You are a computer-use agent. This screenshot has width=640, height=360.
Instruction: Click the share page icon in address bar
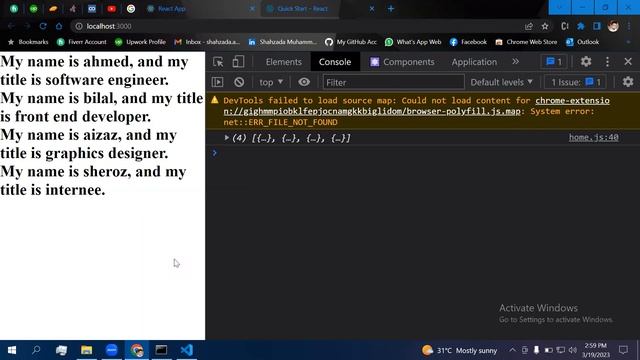529,27
